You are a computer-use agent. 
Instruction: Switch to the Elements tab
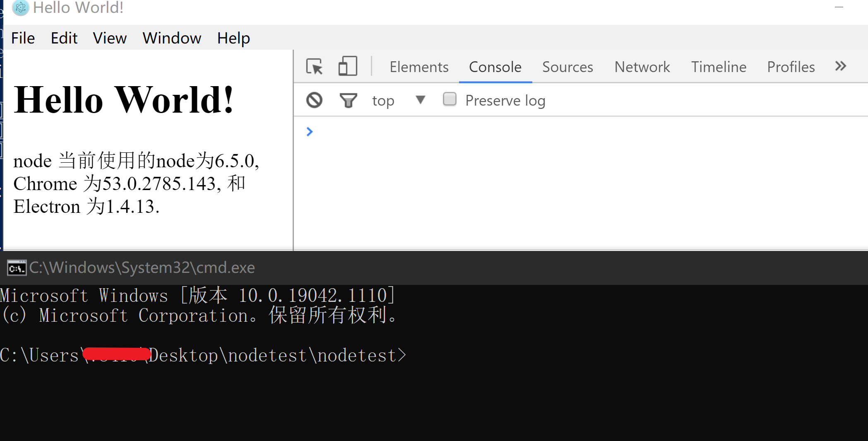tap(418, 67)
